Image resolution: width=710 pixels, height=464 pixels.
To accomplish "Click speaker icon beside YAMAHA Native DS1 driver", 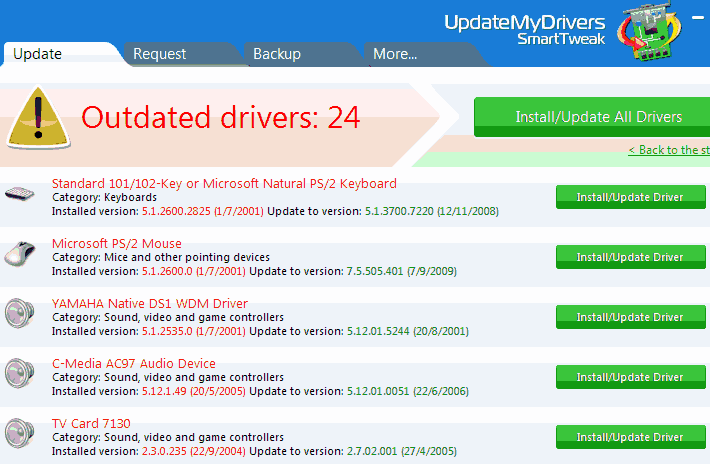I will click(x=19, y=313).
